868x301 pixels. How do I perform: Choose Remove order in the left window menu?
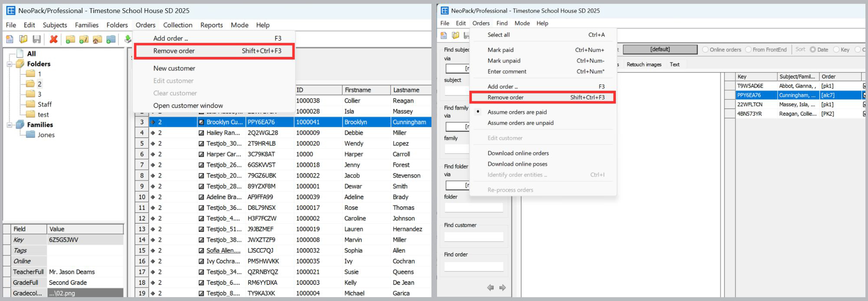[214, 51]
